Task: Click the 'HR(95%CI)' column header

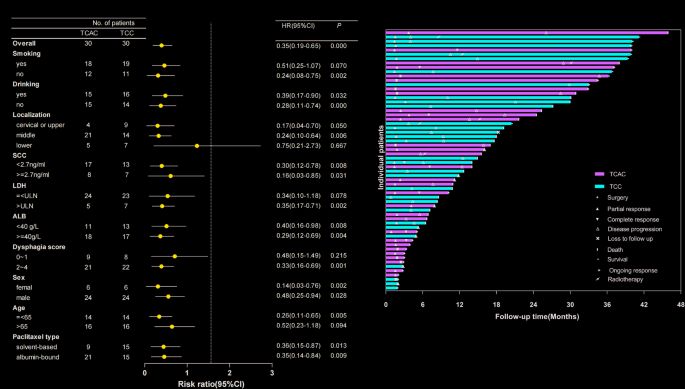Action: pos(298,26)
